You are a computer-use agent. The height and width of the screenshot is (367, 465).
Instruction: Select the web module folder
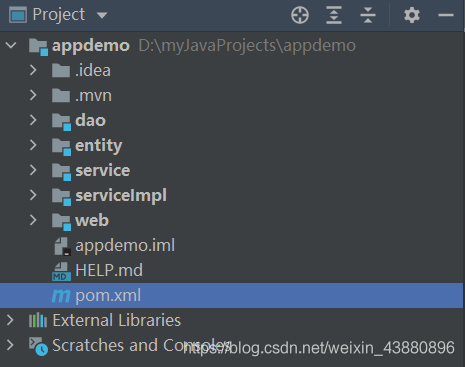click(92, 220)
